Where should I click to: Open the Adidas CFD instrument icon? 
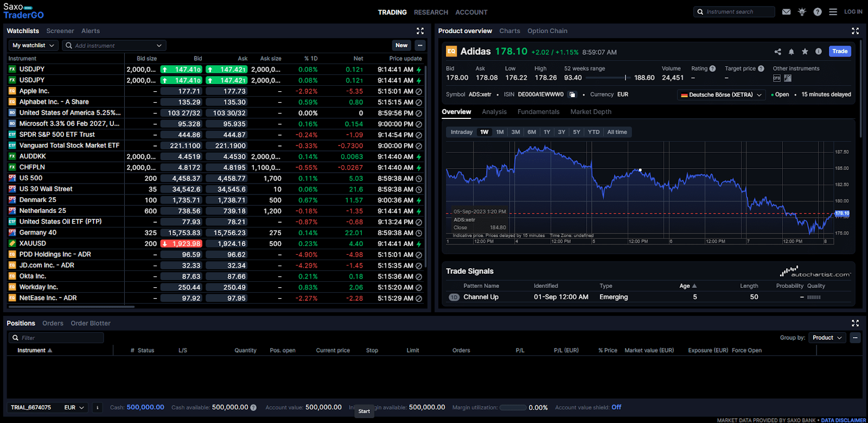(x=777, y=78)
